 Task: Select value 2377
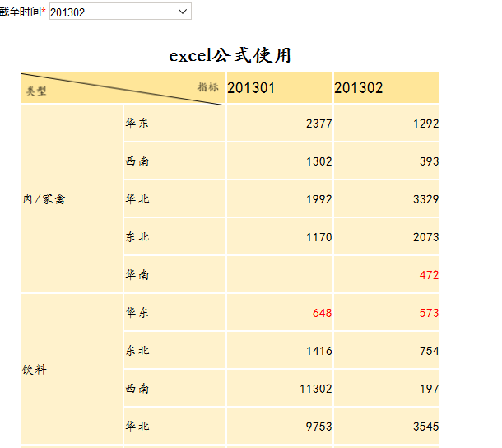click(318, 124)
